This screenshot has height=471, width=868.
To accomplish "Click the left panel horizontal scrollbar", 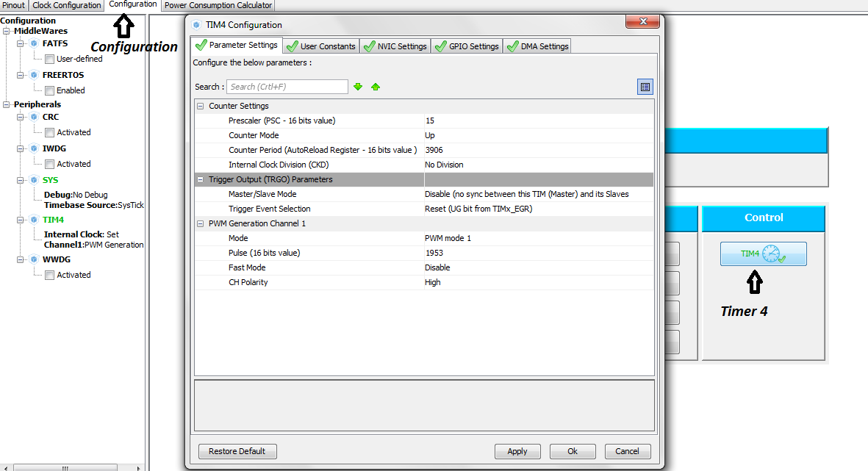I will pos(65,467).
